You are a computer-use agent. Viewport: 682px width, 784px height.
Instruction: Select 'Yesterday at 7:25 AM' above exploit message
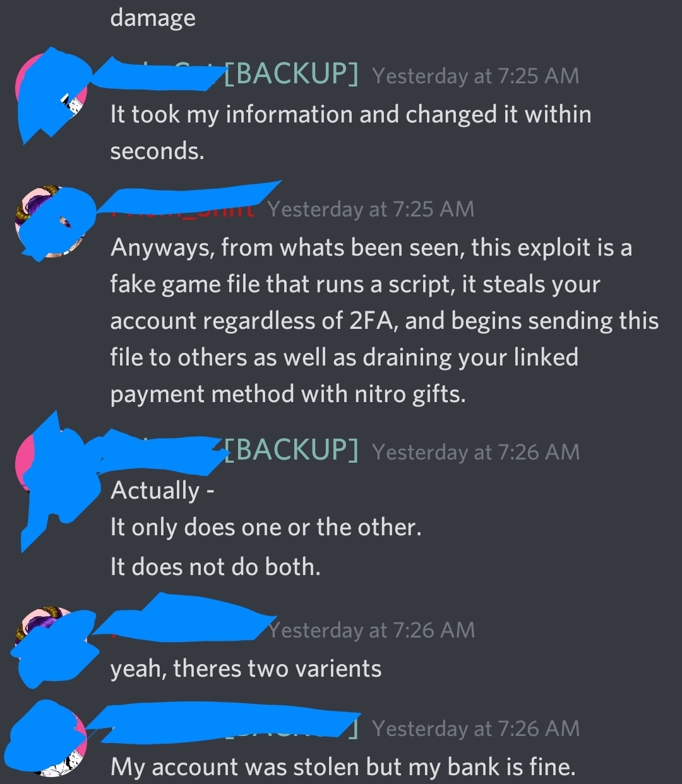[x=371, y=209]
